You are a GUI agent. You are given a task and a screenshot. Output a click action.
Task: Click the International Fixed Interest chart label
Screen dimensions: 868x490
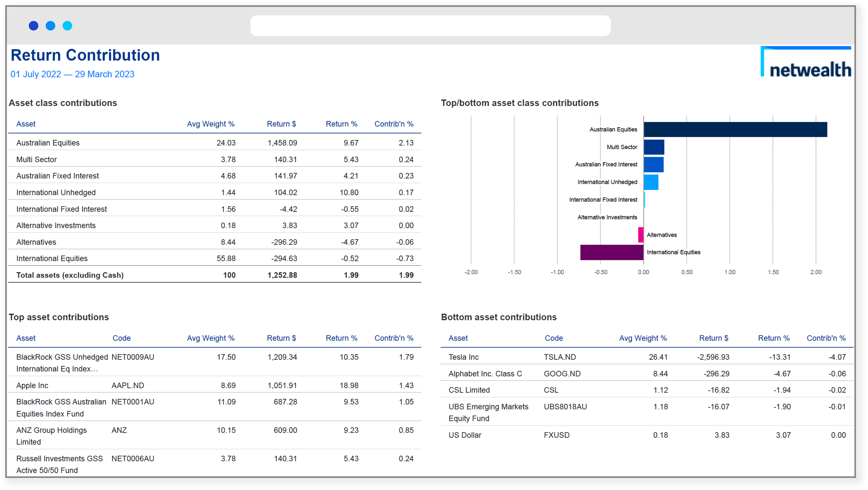[x=603, y=200]
